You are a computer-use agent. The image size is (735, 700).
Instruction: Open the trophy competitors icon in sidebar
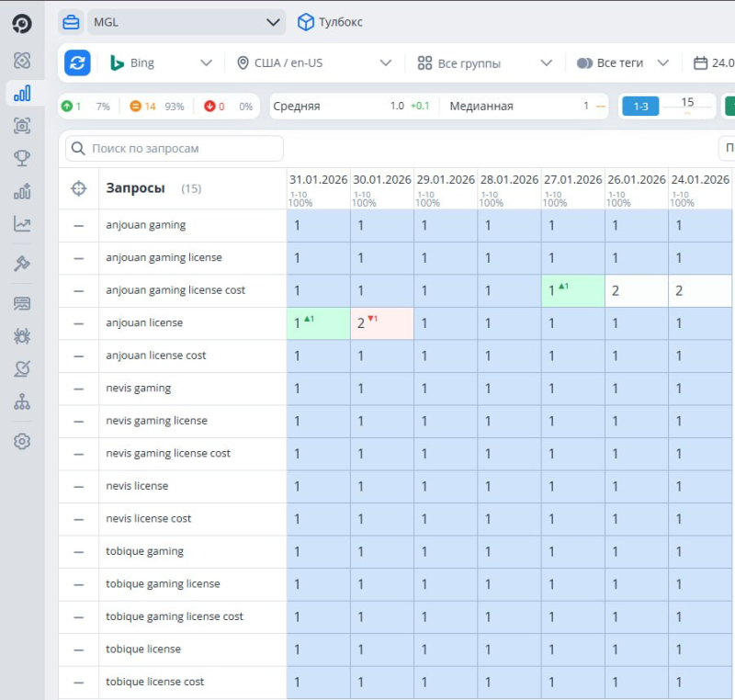[22, 158]
